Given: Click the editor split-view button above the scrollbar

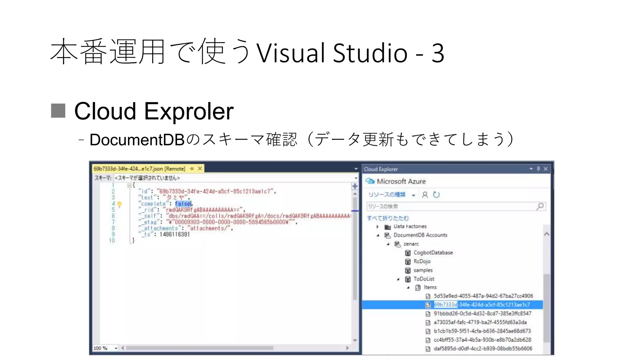Looking at the screenshot, I should 355,186.
